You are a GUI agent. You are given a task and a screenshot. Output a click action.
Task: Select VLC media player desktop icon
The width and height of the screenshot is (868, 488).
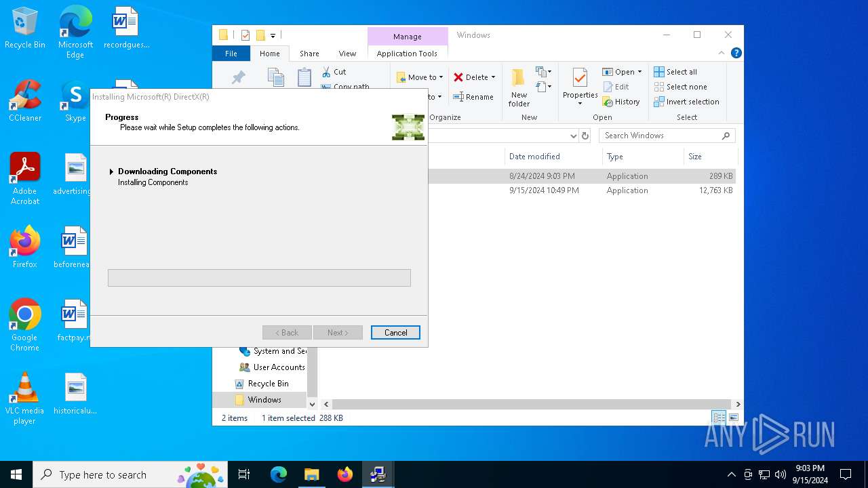tap(25, 399)
